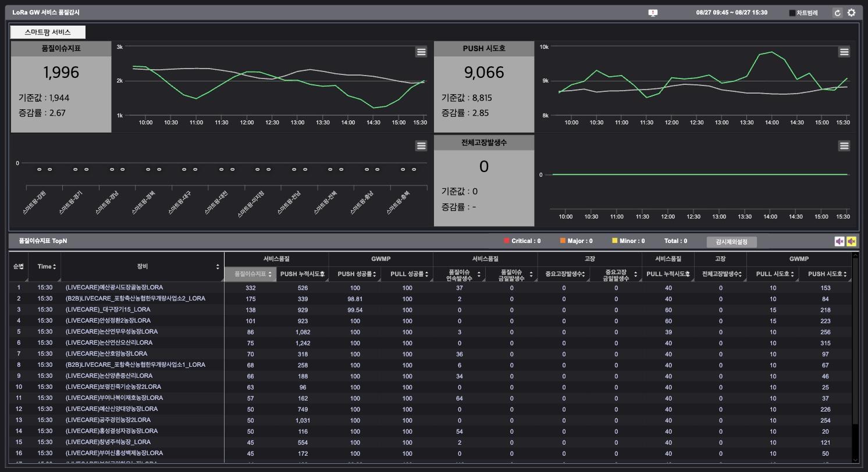Select row (B2B)LIVECARE_포항축산농협한우개량사업소2_LORA

pos(431,299)
